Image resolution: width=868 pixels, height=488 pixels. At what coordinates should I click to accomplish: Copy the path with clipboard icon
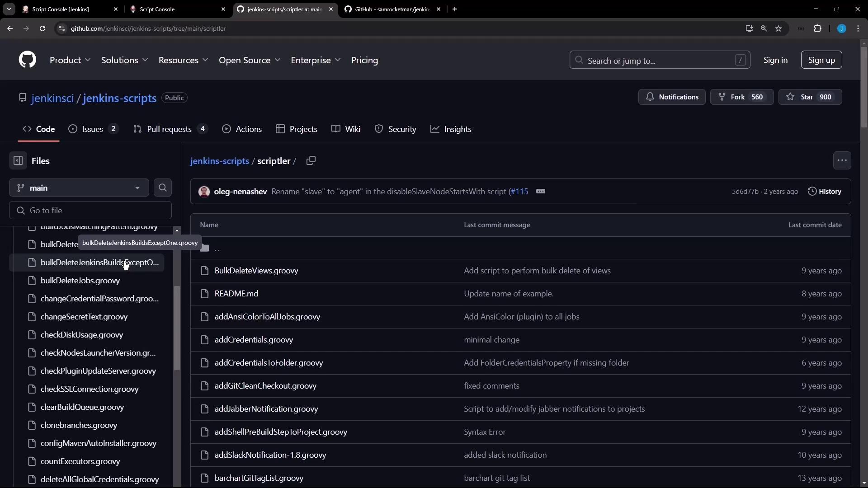(x=311, y=161)
